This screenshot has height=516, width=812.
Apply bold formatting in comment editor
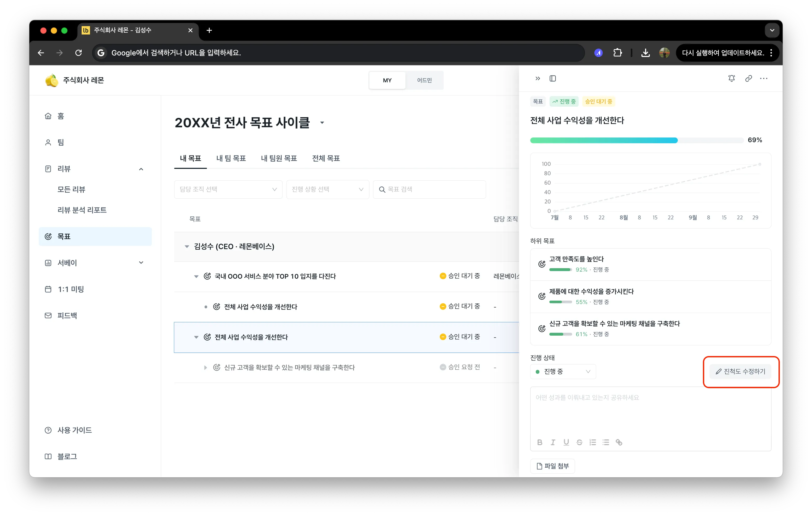pos(539,442)
